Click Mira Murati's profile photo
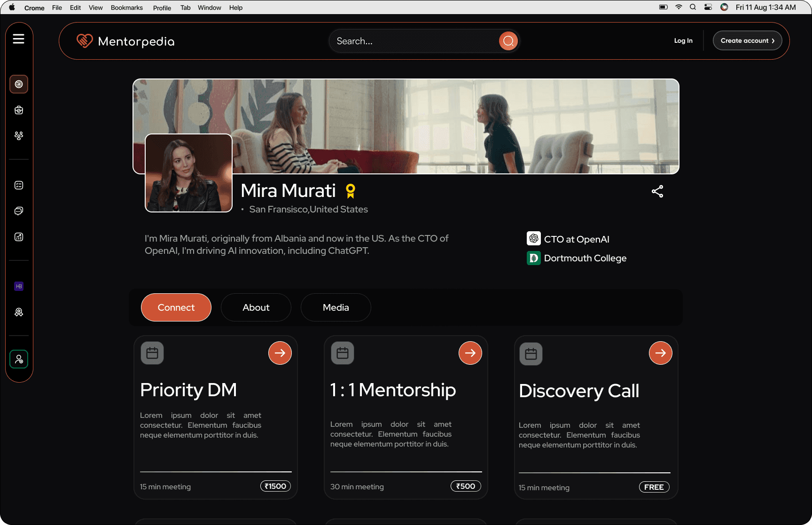Viewport: 812px width, 525px height. tap(188, 173)
